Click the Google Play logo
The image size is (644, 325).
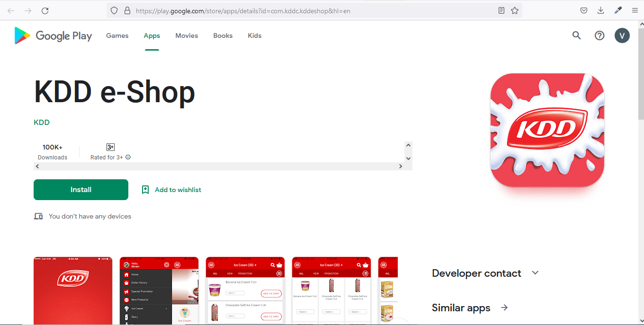(53, 36)
